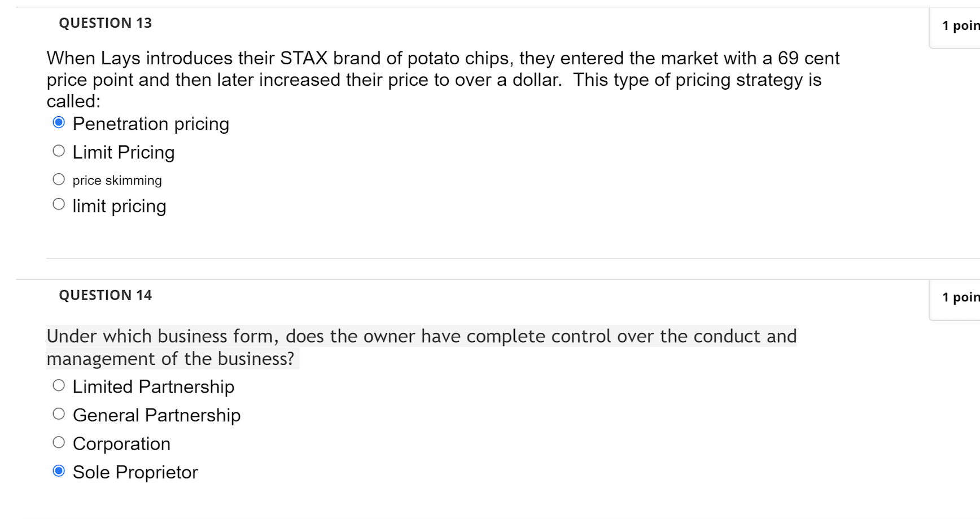Image resolution: width=980 pixels, height=519 pixels.
Task: Click Penetration pricing answer label text
Action: [x=151, y=124]
